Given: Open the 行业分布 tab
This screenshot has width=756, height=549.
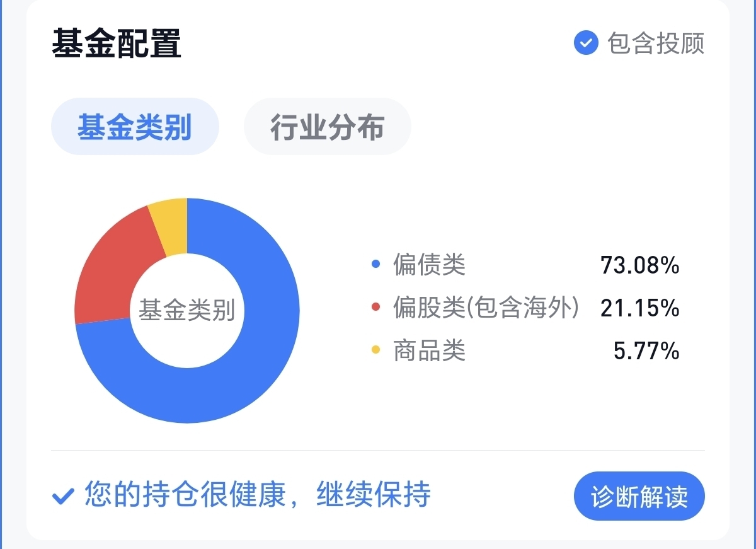Looking at the screenshot, I should tap(328, 127).
